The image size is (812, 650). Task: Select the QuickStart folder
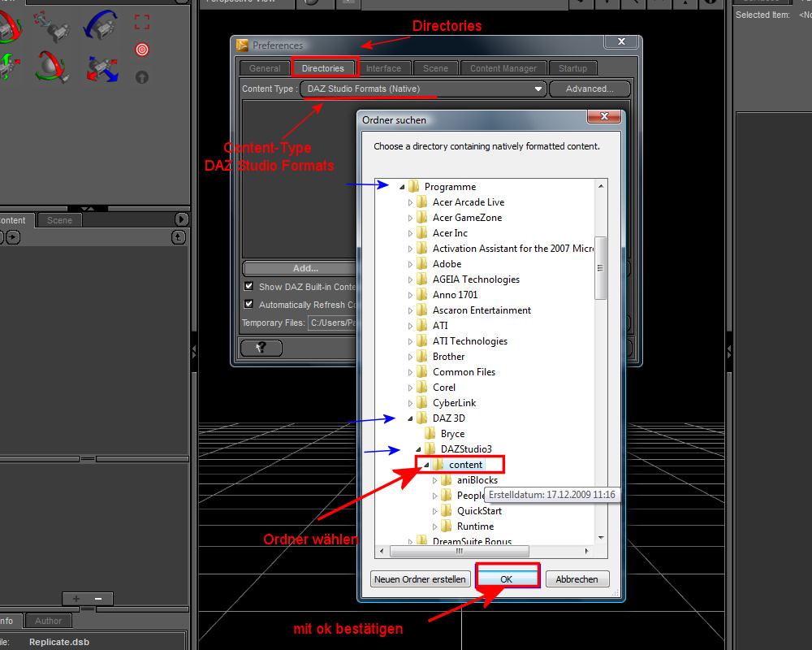pos(479,511)
